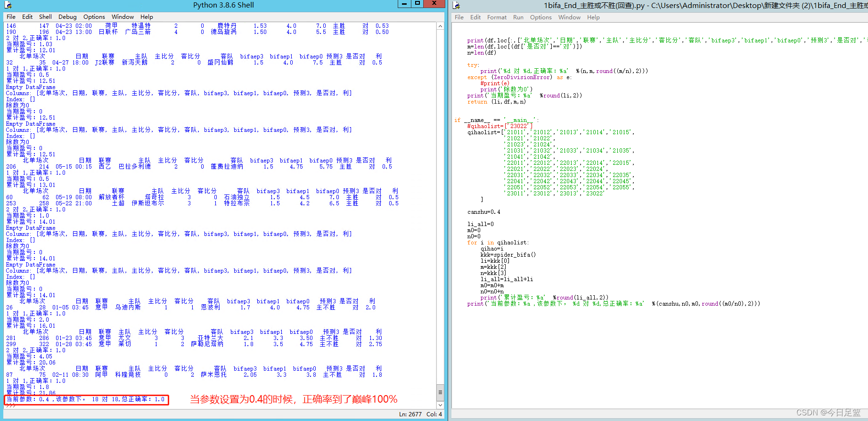Viewport: 868px width, 421px height.
Task: Open Format menu in the editor window
Action: coord(497,17)
